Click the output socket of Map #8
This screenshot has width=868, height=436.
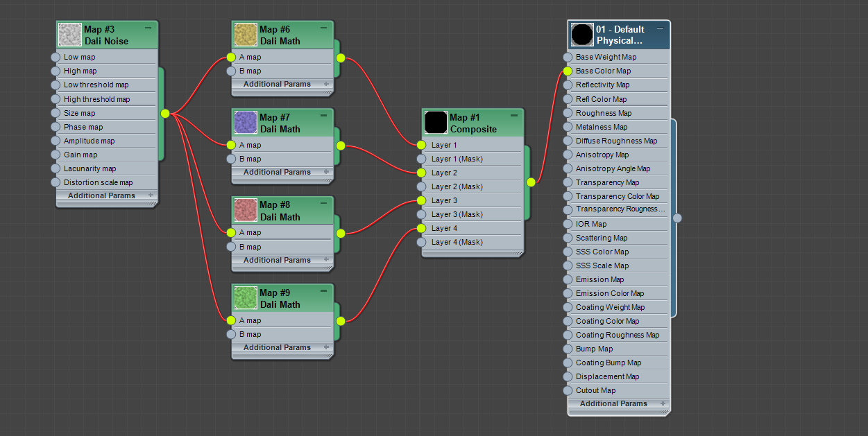pos(341,234)
